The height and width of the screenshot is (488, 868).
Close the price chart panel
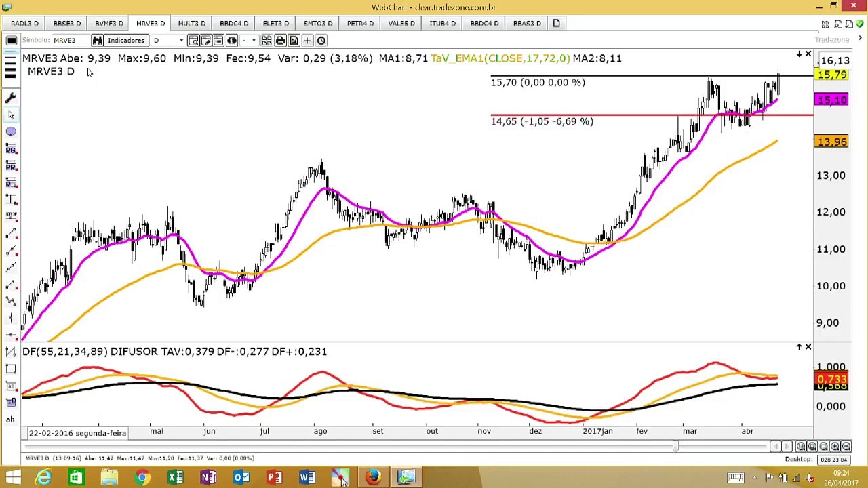pos(808,54)
